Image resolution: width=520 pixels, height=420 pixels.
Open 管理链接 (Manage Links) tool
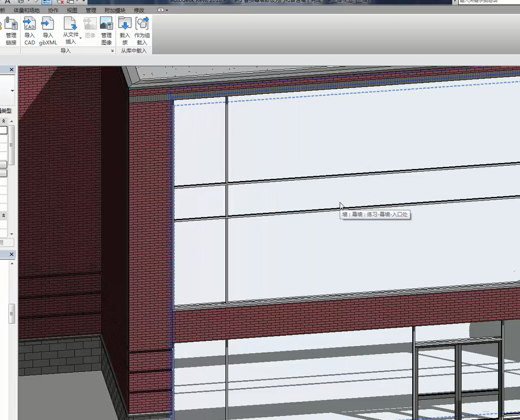pyautogui.click(x=11, y=30)
